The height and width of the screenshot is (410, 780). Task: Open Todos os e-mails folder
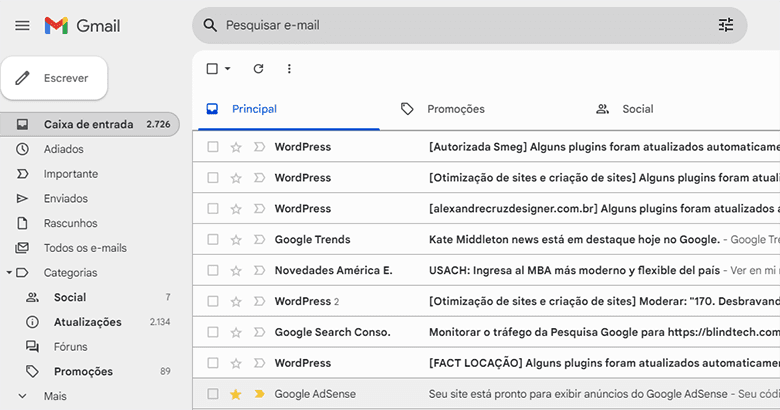[85, 248]
